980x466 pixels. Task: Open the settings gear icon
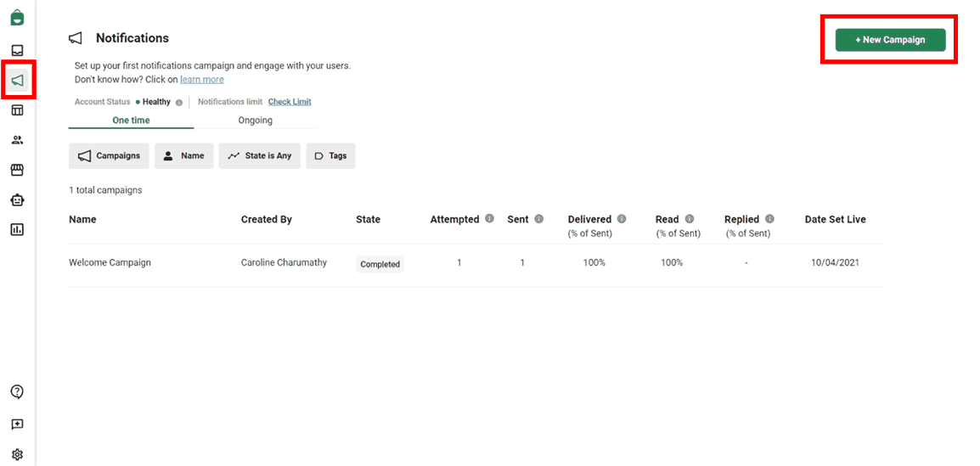coord(17,454)
